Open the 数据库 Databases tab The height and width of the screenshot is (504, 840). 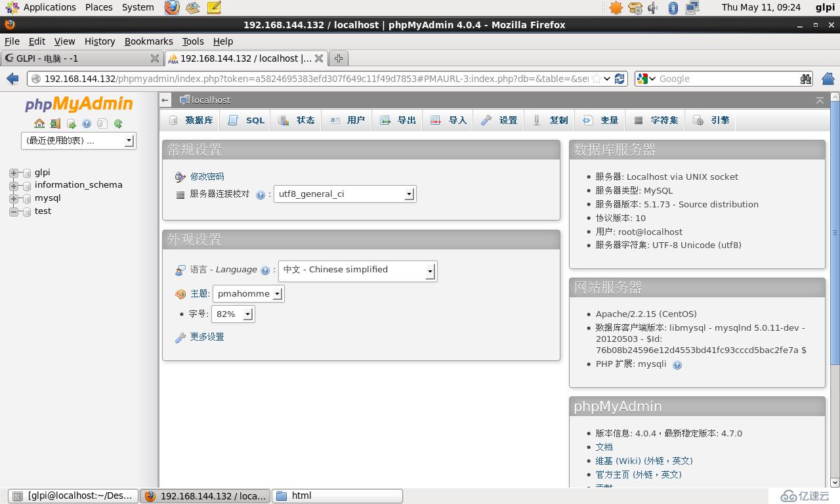click(x=192, y=120)
